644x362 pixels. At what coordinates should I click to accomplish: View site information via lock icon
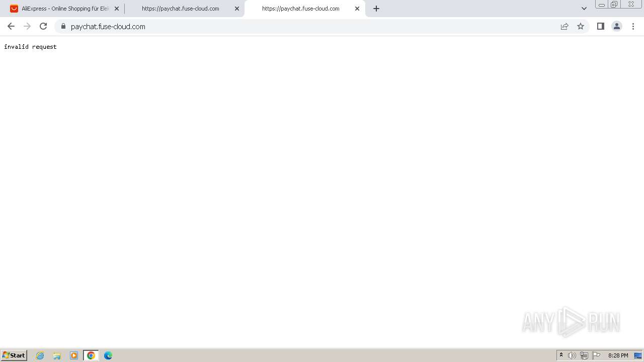[63, 26]
